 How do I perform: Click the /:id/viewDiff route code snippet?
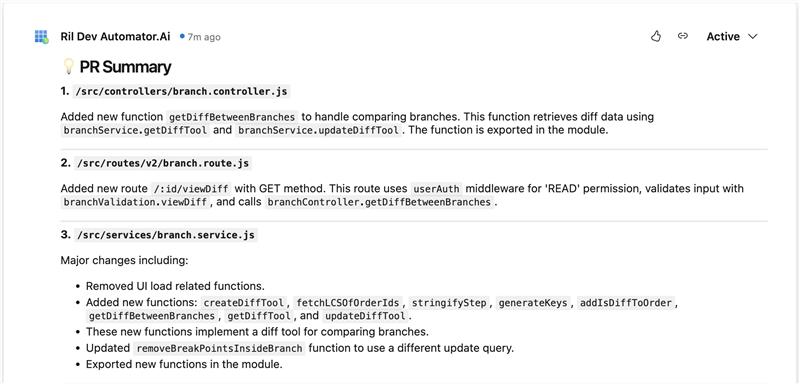point(191,189)
